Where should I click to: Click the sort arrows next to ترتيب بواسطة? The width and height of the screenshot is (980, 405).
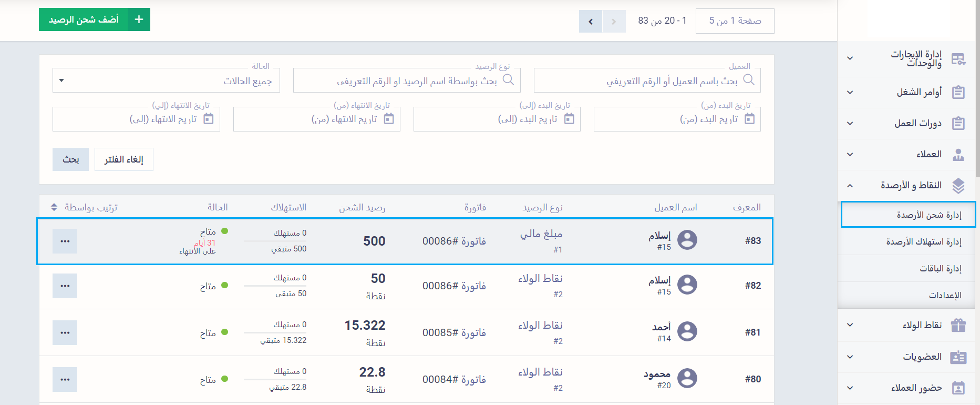pos(54,207)
